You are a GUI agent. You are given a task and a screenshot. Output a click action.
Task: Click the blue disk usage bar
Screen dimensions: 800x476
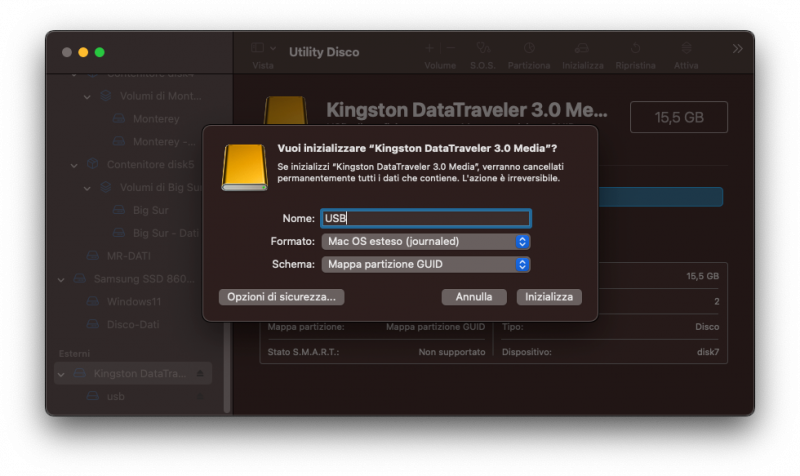tap(660, 197)
